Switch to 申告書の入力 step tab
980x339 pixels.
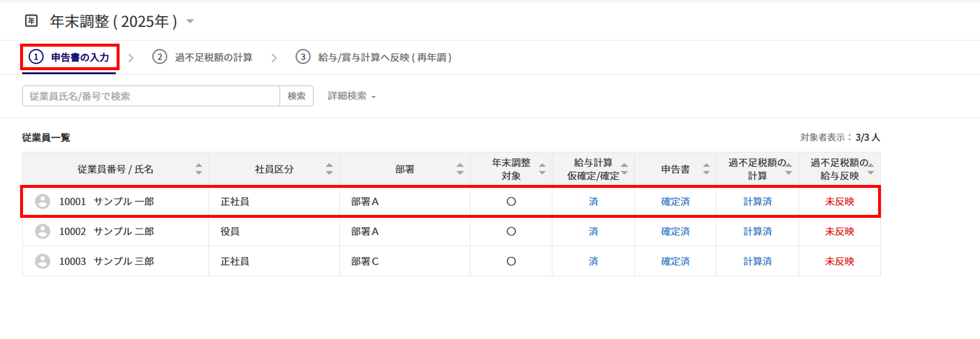click(70, 57)
